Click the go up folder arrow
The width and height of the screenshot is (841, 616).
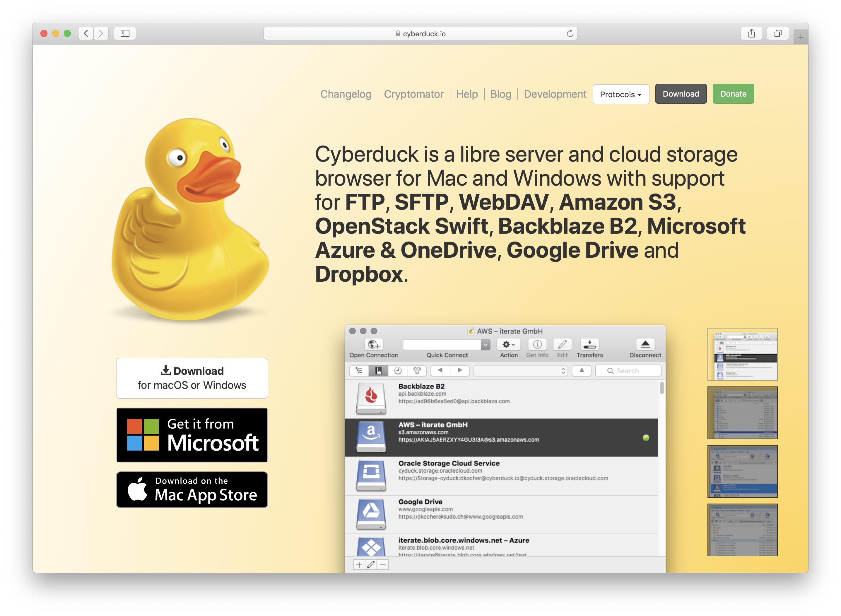[582, 371]
